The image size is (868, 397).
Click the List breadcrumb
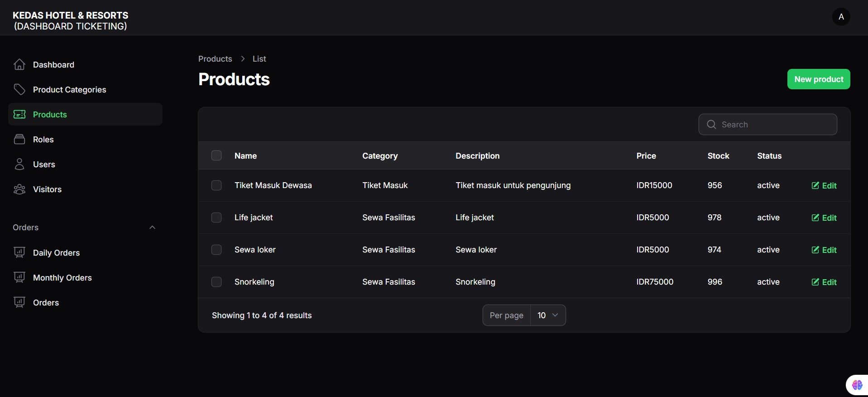[x=259, y=59]
